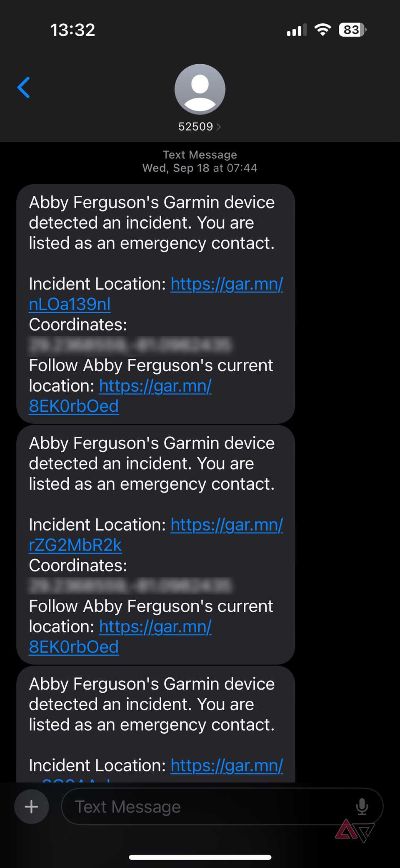Expand sender info by tapping 52509 name
Screen dimensions: 400x868
[x=195, y=126]
